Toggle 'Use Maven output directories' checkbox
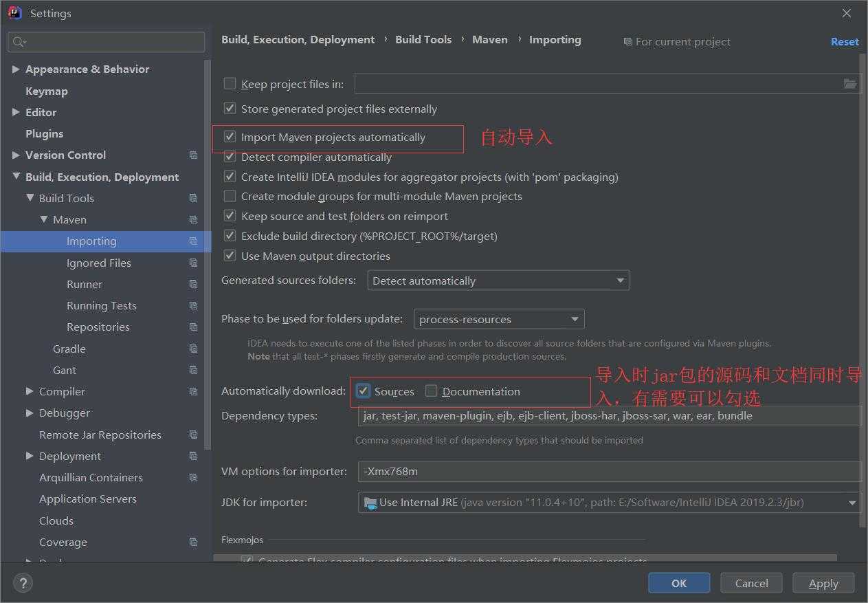The image size is (868, 603). [x=230, y=256]
